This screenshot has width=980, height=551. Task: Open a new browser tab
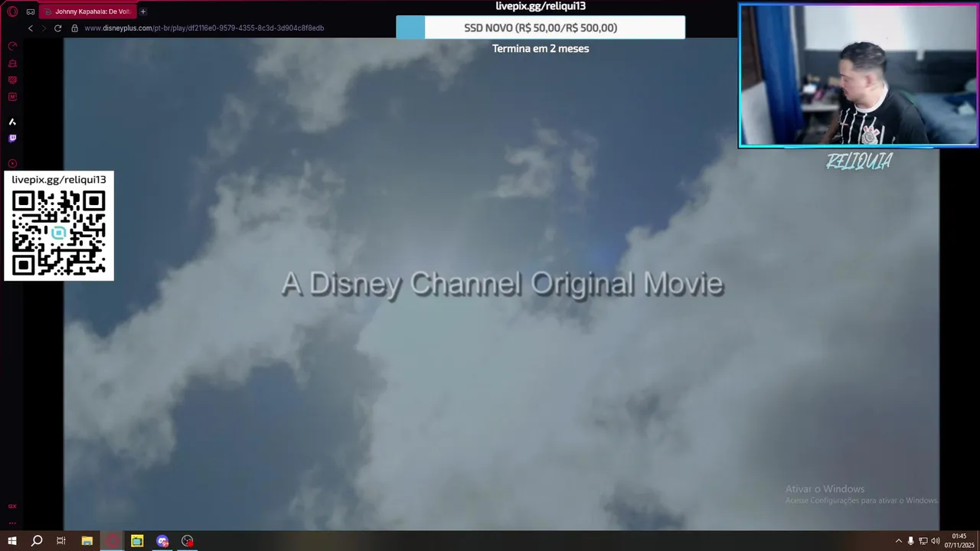[x=142, y=11]
